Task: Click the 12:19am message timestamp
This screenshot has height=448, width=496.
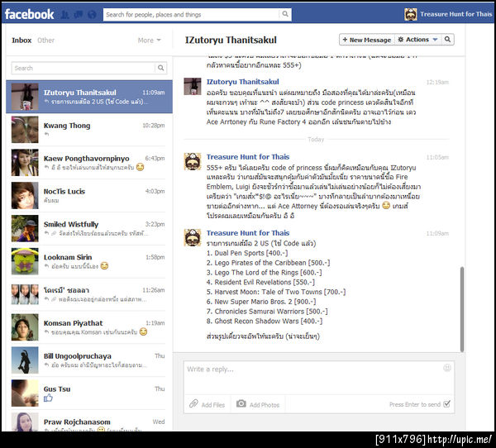Action: point(437,83)
